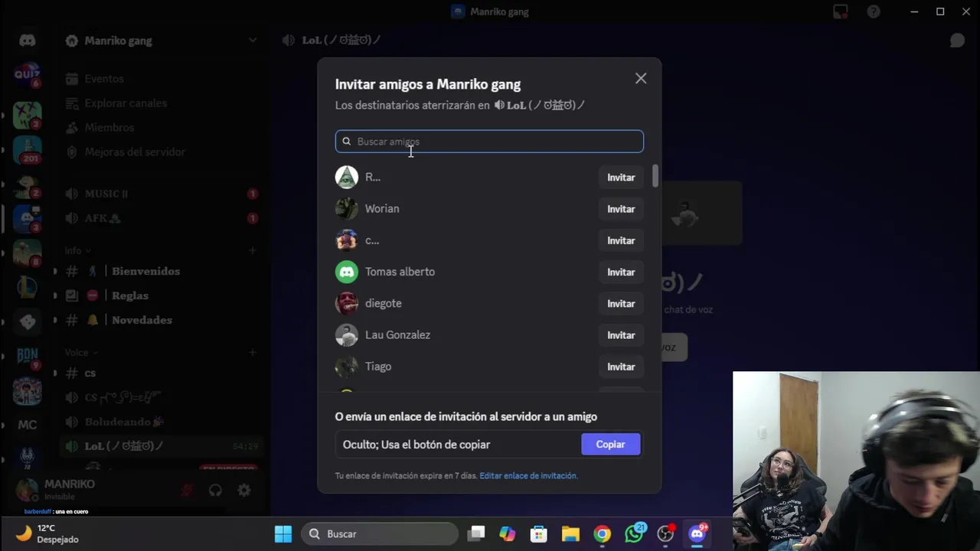Open the voice channel chat bubble icon
Screen dimensions: 980x551
click(x=957, y=41)
